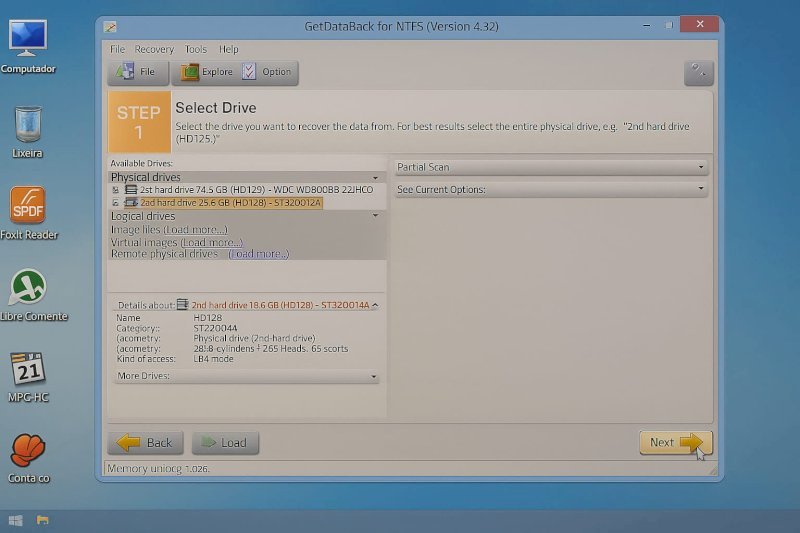Expand the More Drives dropdown

tap(246, 376)
